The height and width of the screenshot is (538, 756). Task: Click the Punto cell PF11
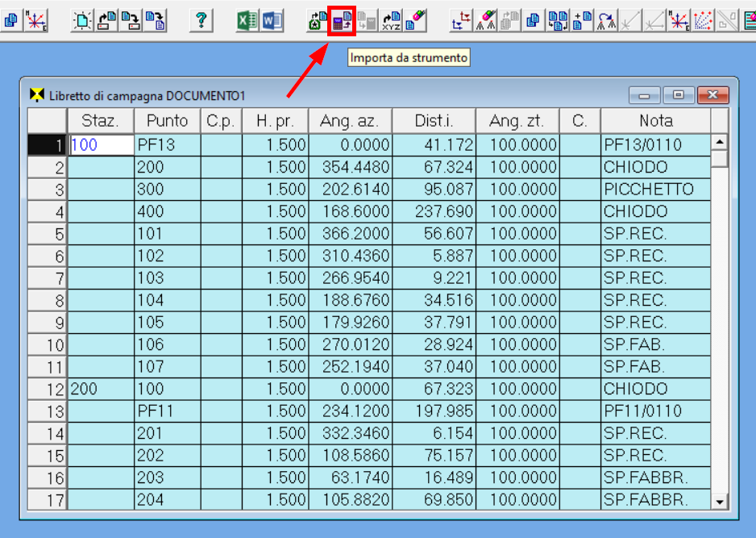click(168, 411)
